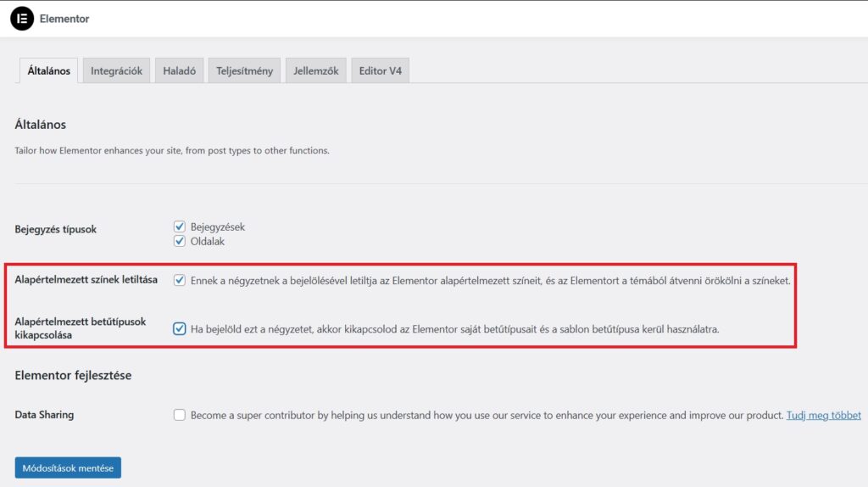Select the Általános tab
This screenshot has width=868, height=487.
pyautogui.click(x=48, y=71)
